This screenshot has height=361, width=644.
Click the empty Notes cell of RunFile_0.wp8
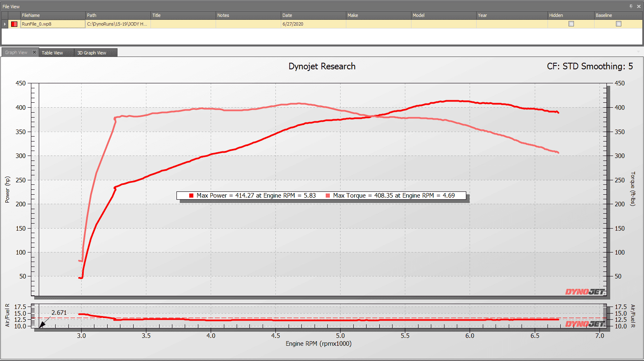coord(248,24)
